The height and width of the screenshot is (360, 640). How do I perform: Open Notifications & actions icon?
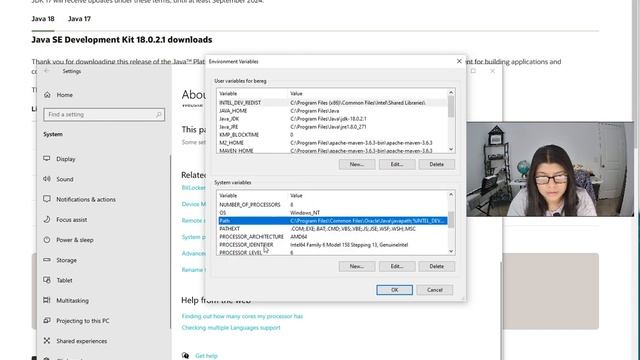click(x=47, y=199)
